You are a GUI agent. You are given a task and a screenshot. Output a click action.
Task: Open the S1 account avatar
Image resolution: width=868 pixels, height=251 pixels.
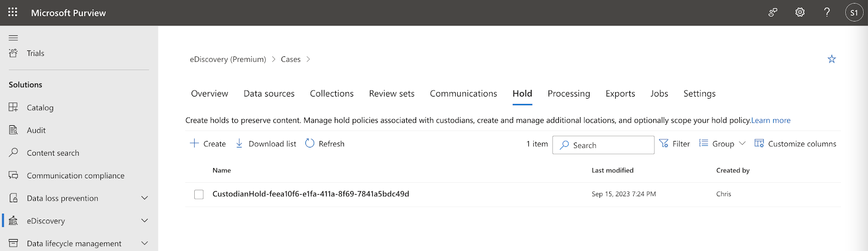[854, 12]
